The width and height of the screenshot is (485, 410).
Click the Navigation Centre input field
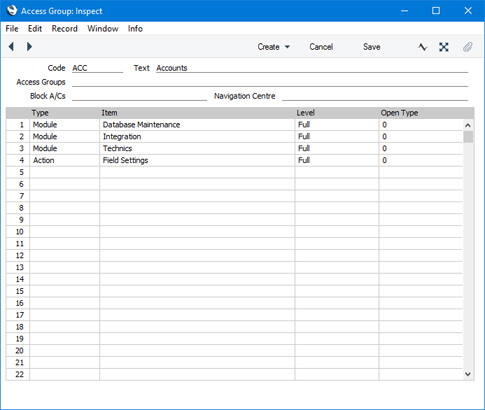point(375,96)
